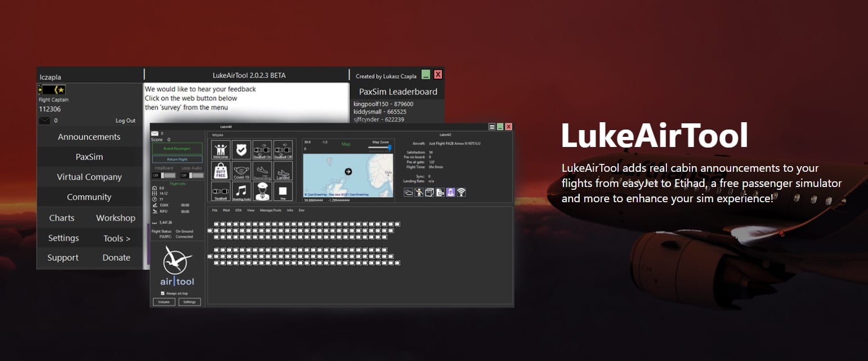Click the Log Out link
The image size is (868, 361).
pyautogui.click(x=126, y=121)
